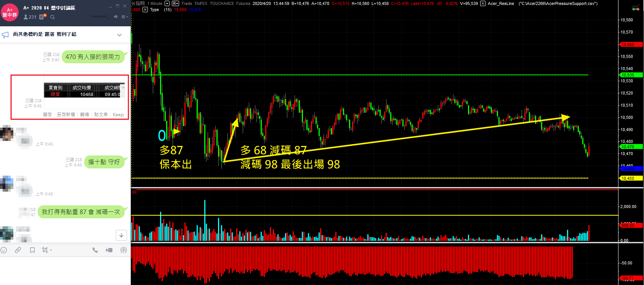
Task: Open the message '470 有人接的狠用力'
Action: 93,57
